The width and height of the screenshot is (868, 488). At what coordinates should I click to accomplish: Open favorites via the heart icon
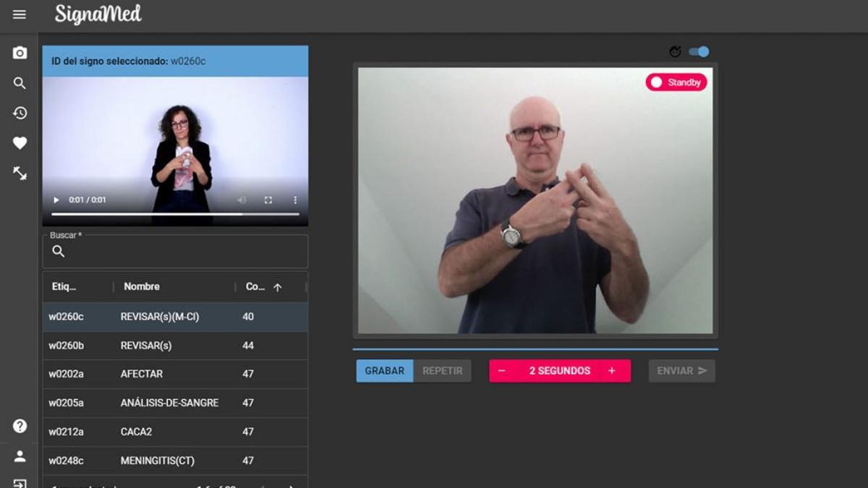tap(20, 143)
